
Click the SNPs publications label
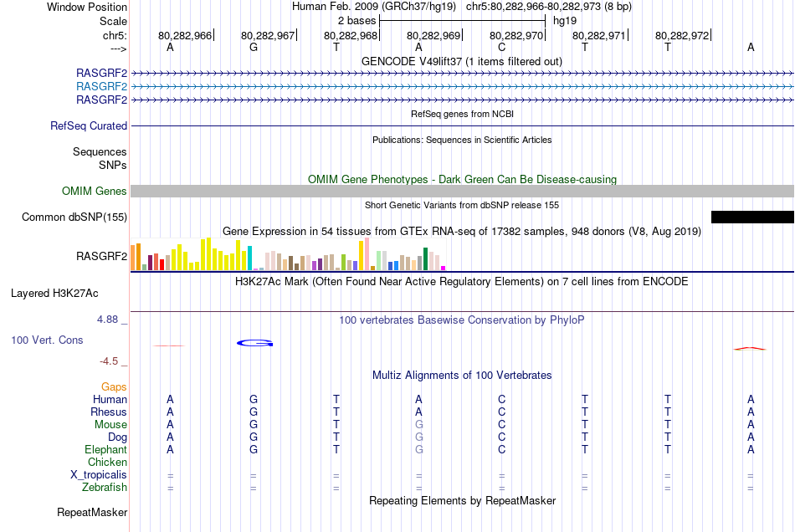tap(113, 165)
